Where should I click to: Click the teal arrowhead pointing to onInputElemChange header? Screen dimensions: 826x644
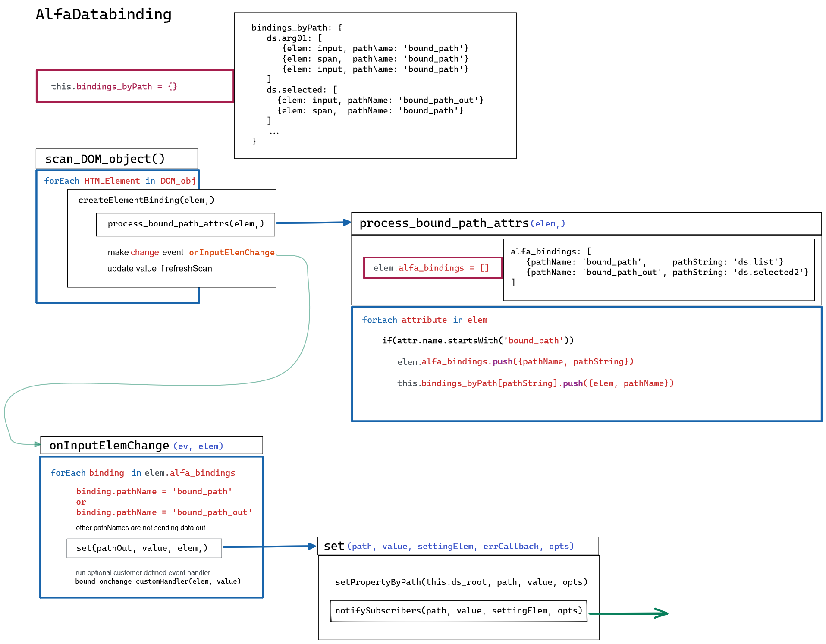37,444
